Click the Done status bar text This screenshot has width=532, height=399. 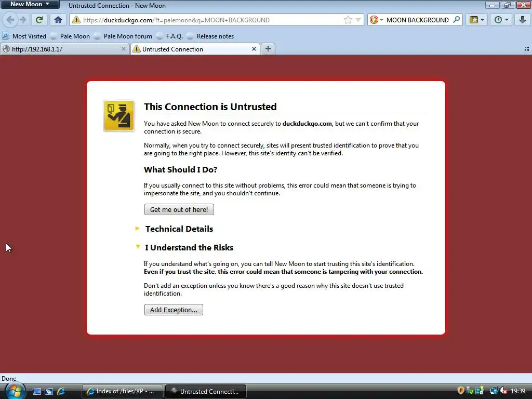(9, 379)
